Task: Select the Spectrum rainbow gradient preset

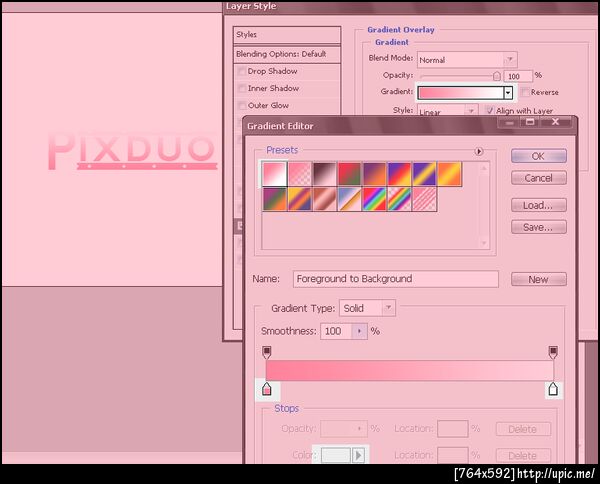Action: coord(374,199)
